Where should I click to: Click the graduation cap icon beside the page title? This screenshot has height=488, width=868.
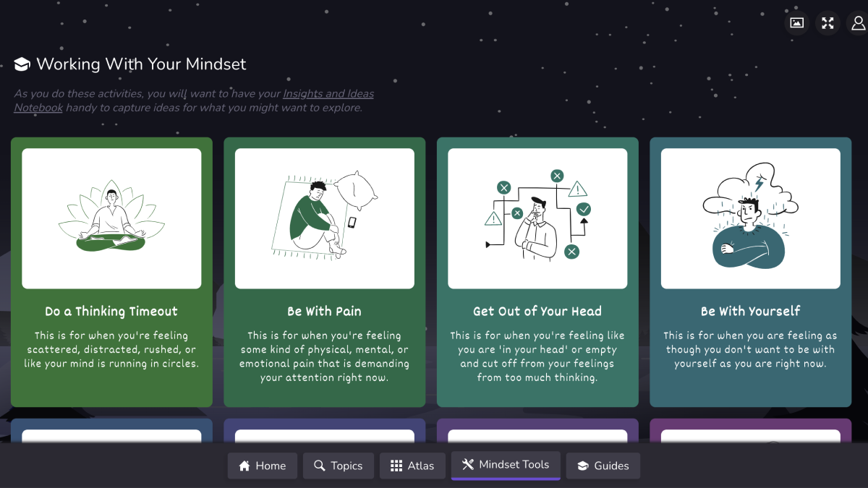[x=21, y=64]
